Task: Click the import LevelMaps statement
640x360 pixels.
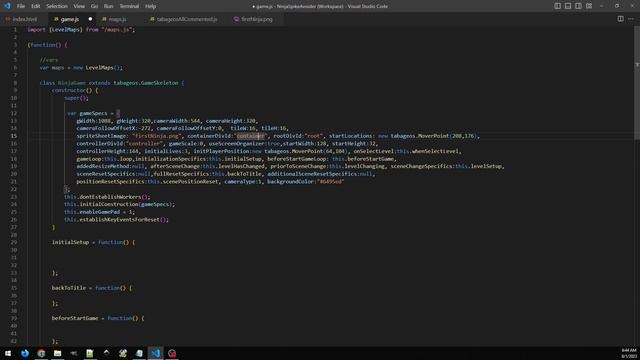Action: 81,30
